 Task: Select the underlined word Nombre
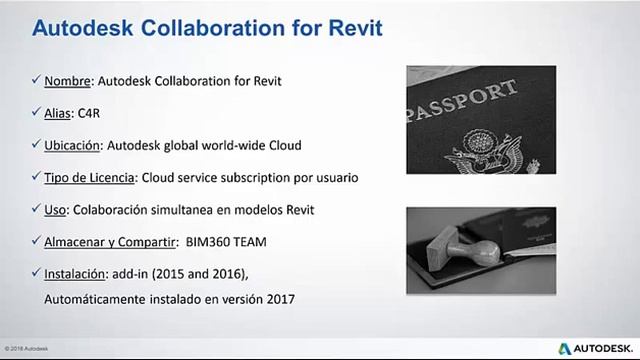click(x=67, y=81)
